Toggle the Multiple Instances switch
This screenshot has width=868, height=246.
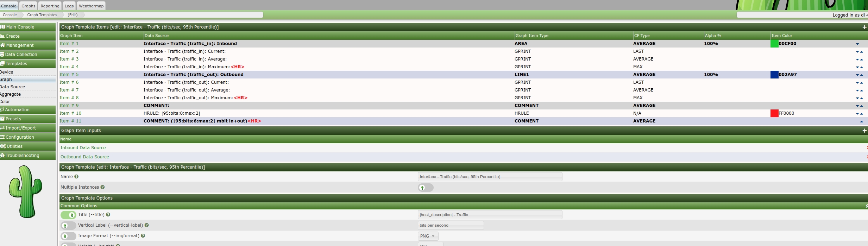coord(426,188)
